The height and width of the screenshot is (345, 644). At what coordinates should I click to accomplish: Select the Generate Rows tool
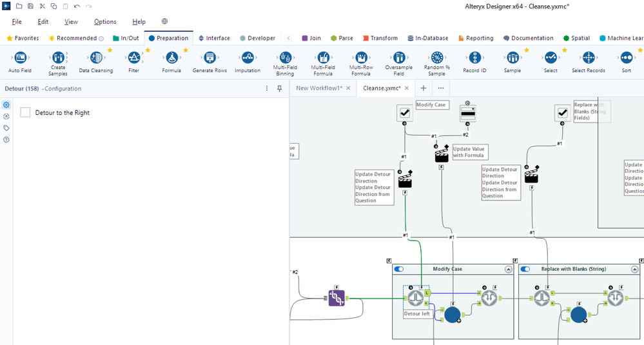[x=210, y=57]
